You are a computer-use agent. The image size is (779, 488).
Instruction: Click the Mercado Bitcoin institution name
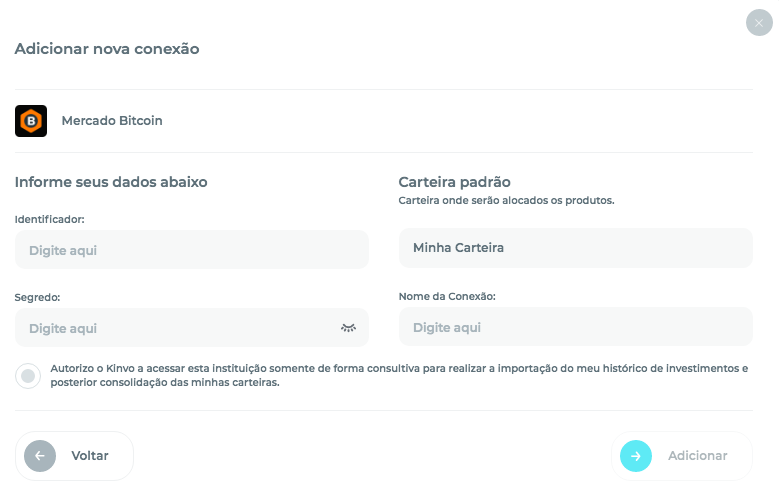[112, 121]
